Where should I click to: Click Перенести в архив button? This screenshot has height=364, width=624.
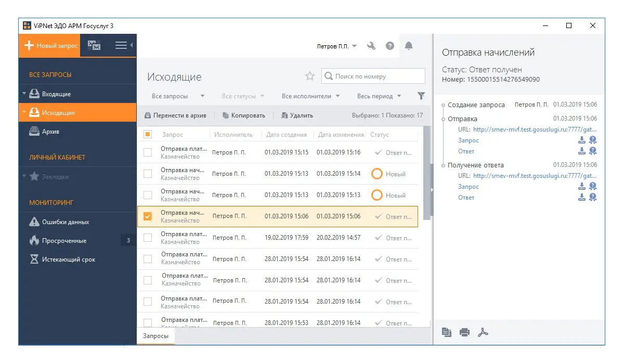(176, 115)
